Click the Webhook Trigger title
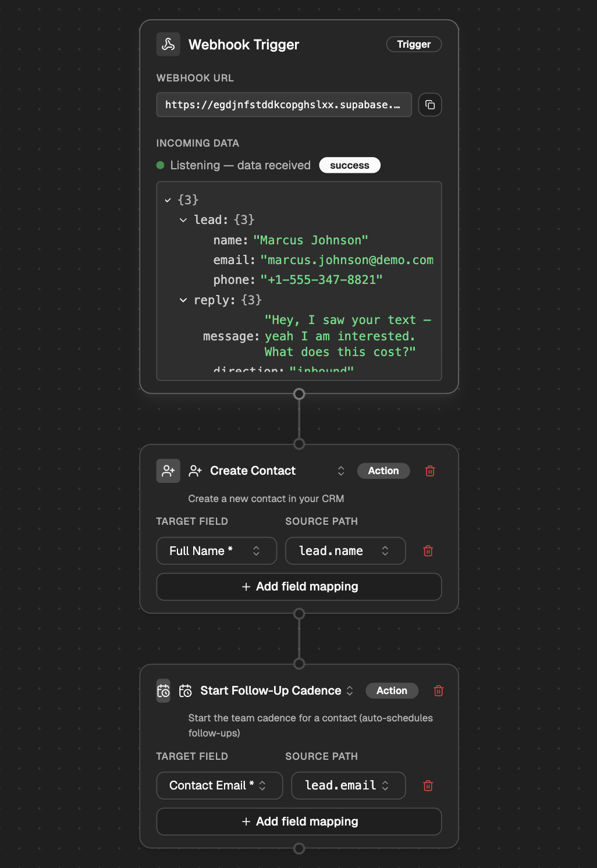This screenshot has width=597, height=868. click(x=244, y=45)
